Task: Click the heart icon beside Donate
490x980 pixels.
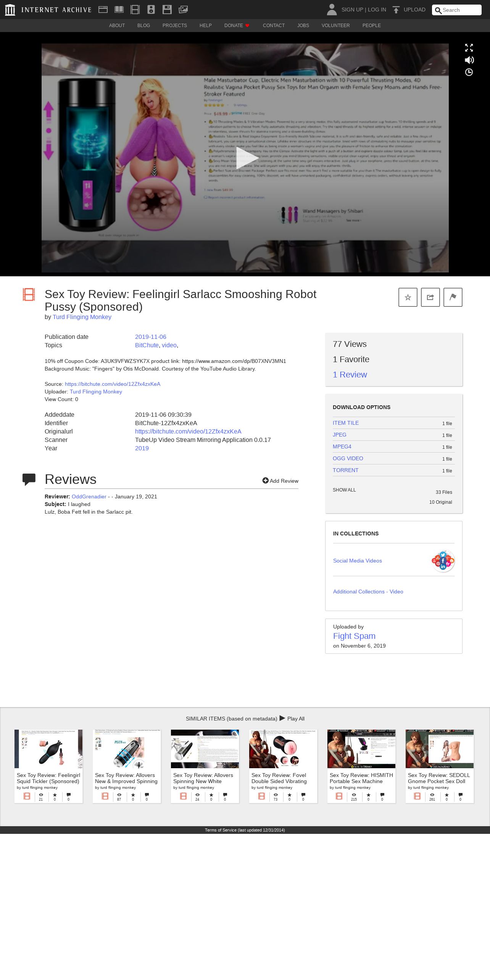Action: point(247,26)
